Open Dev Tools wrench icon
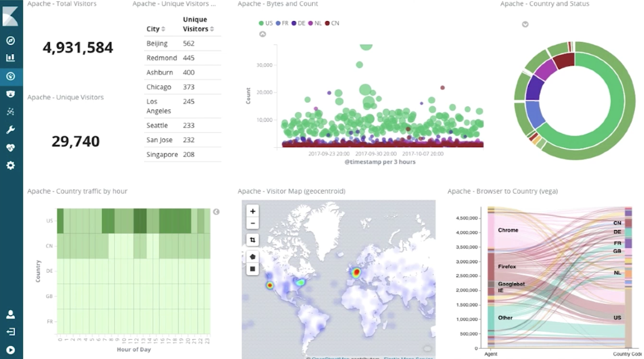The height and width of the screenshot is (359, 644). (11, 130)
